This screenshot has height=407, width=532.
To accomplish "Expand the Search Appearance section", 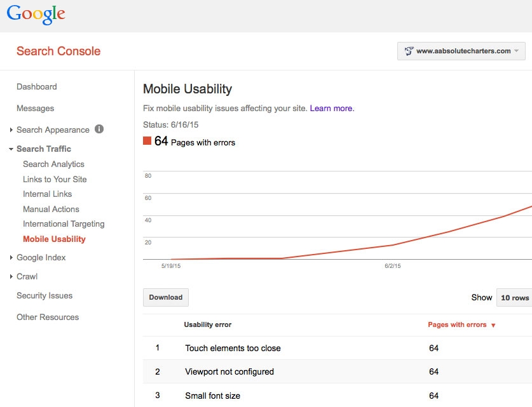I will (x=11, y=130).
